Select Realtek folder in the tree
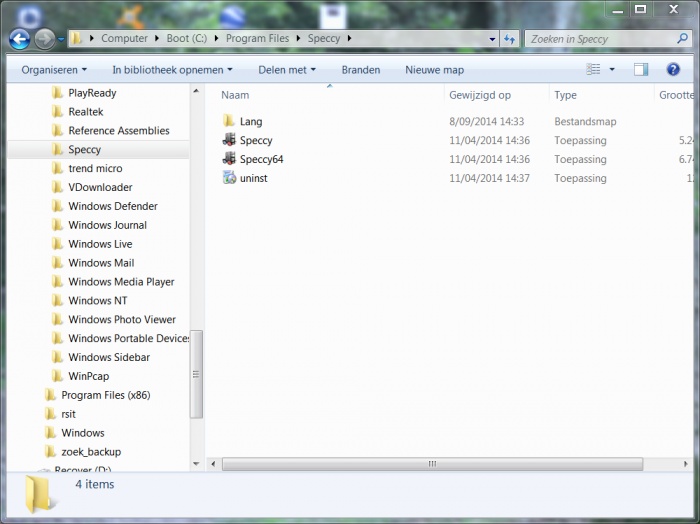Screen dimensions: 700x524 (x=86, y=112)
